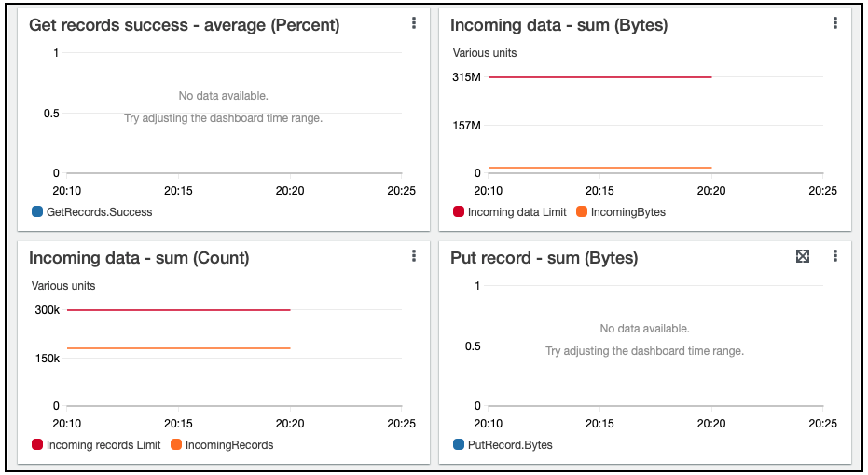Open options menu for Put record widget
The width and height of the screenshot is (868, 475).
tap(835, 256)
